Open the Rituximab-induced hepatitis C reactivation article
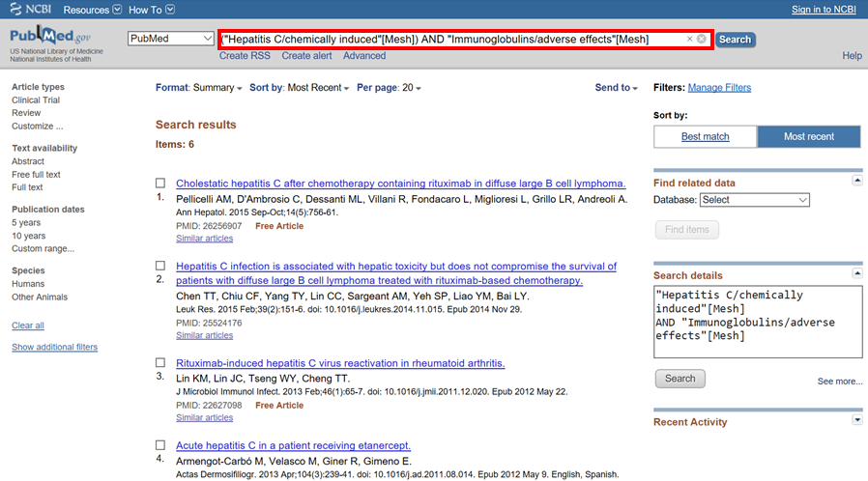Image resolution: width=868 pixels, height=481 pixels. 340,363
